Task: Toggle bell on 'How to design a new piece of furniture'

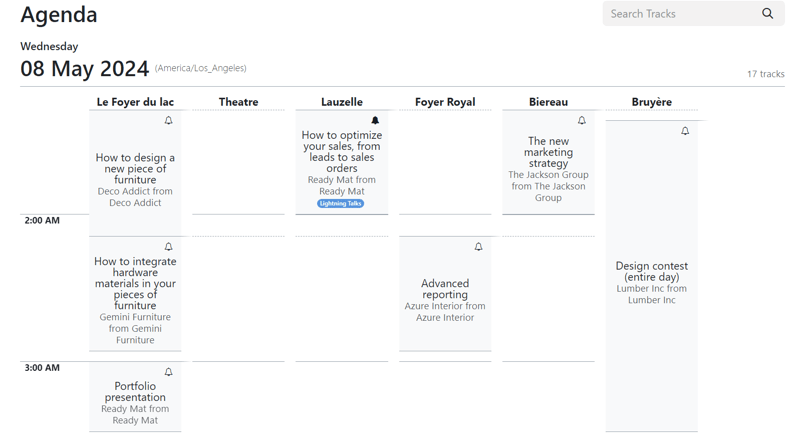Action: click(168, 121)
